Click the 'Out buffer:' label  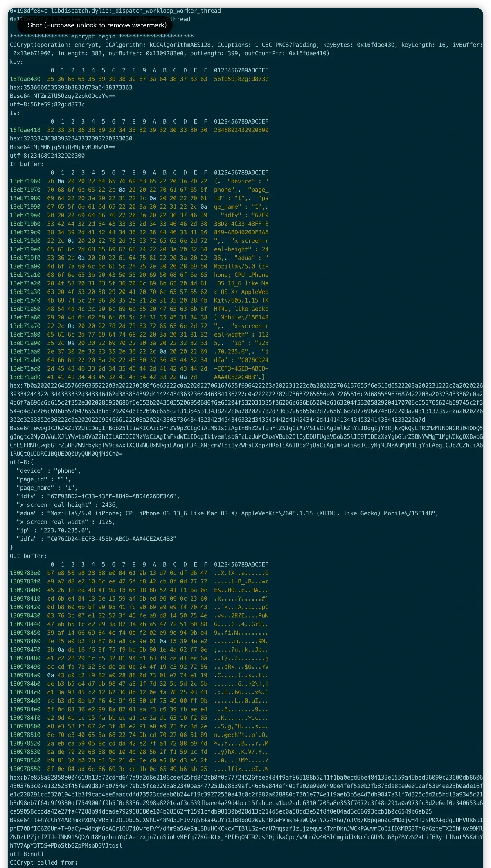[28, 556]
